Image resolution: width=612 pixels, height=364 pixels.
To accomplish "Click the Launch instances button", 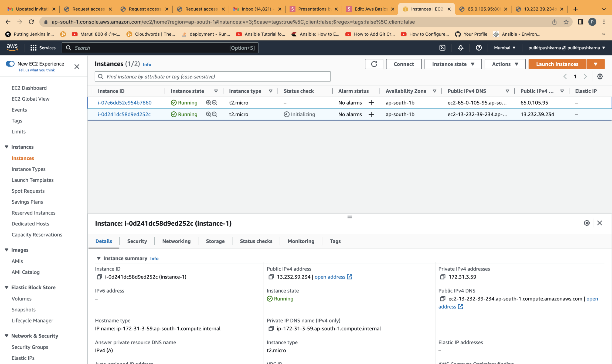I will [x=557, y=64].
